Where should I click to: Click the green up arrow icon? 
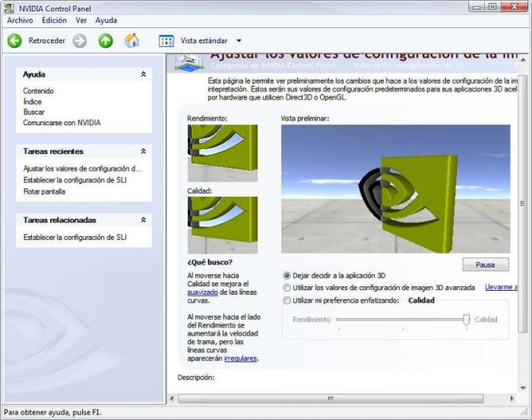point(106,41)
